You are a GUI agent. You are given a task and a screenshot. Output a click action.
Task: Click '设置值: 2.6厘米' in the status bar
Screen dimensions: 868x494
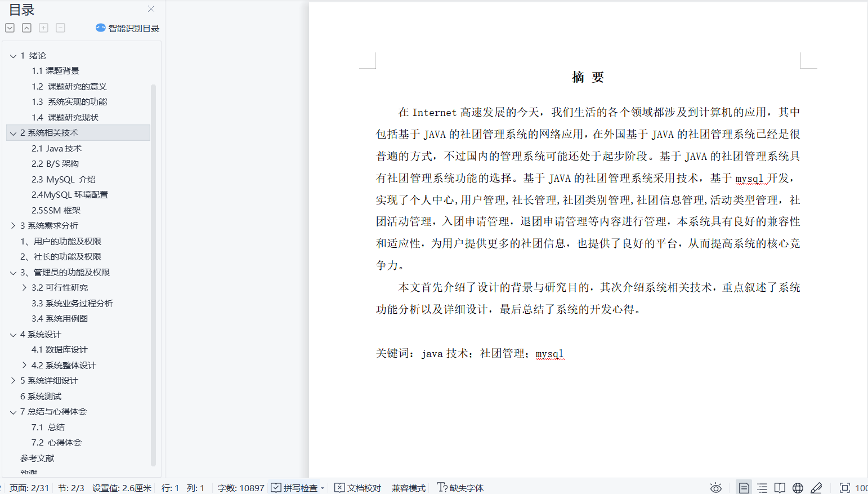click(122, 488)
